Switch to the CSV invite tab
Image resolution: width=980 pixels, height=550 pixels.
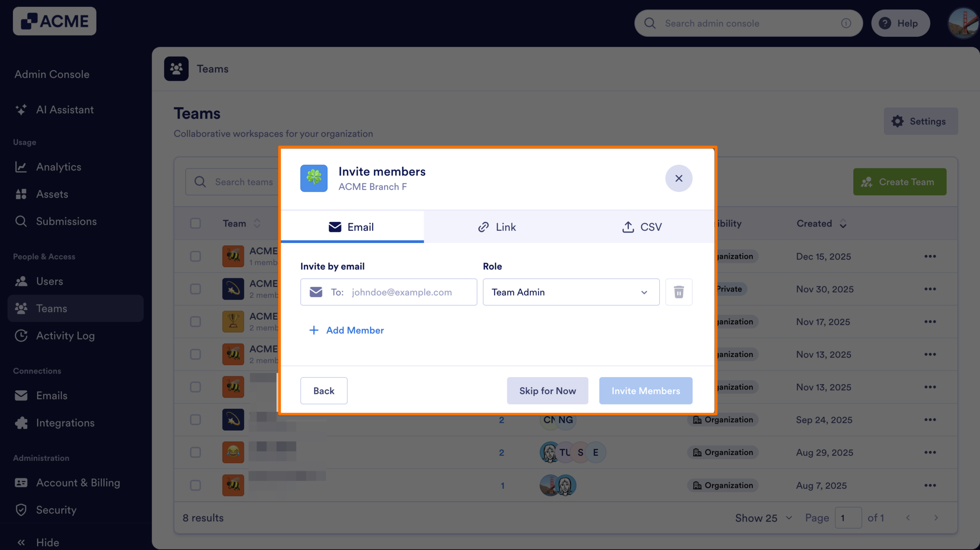pos(642,227)
